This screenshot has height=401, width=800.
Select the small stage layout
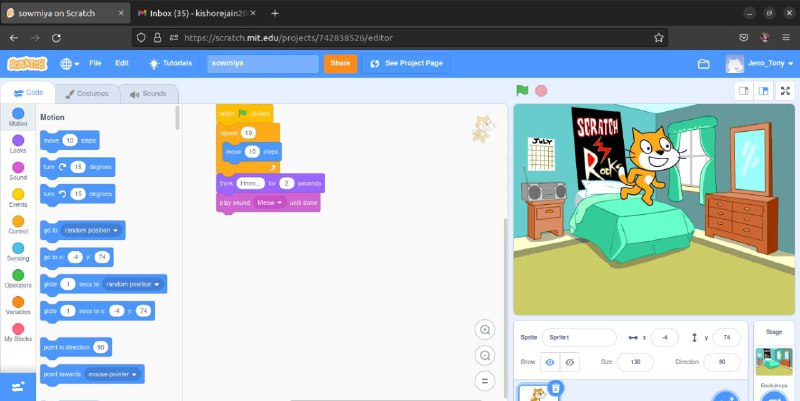pyautogui.click(x=743, y=91)
